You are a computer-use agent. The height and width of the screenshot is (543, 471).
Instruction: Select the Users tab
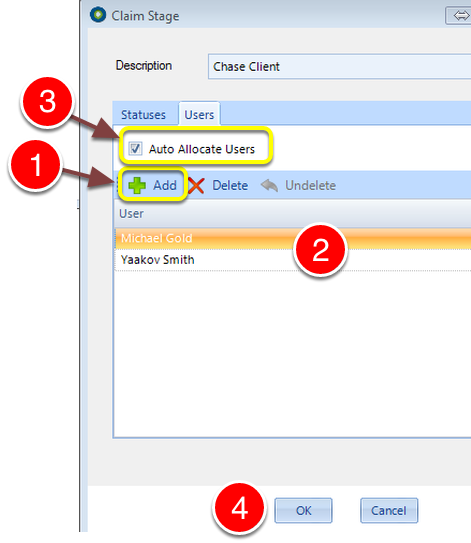[x=199, y=114]
